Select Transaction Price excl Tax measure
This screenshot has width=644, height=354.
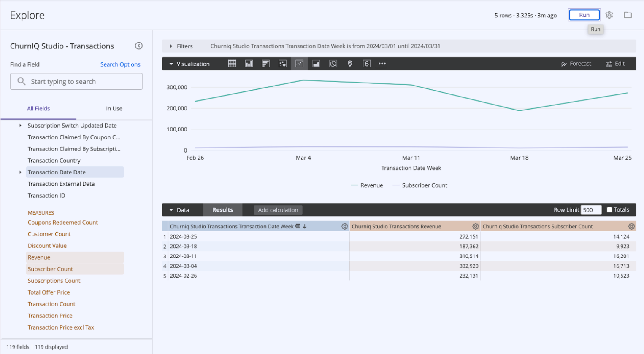[x=61, y=327]
